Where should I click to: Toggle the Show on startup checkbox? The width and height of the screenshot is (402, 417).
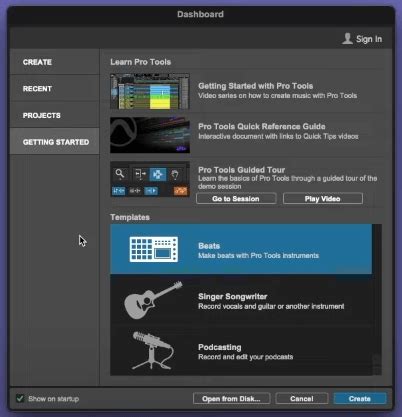point(20,398)
